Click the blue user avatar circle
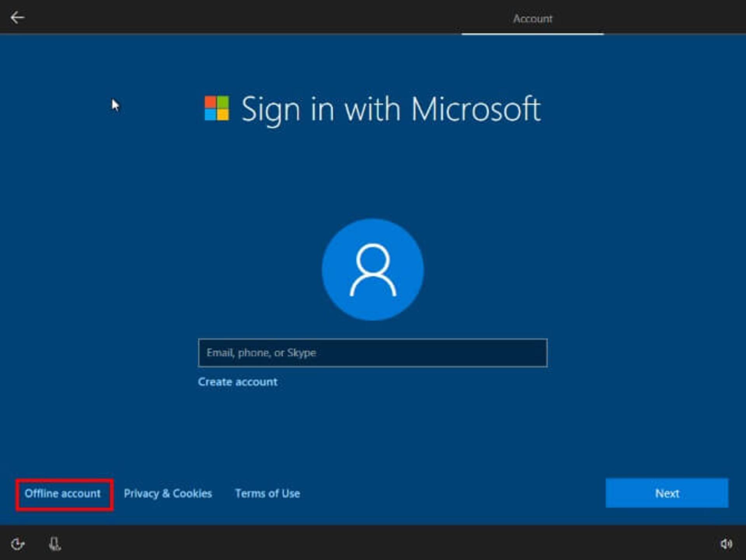The width and height of the screenshot is (746, 560). click(x=373, y=269)
